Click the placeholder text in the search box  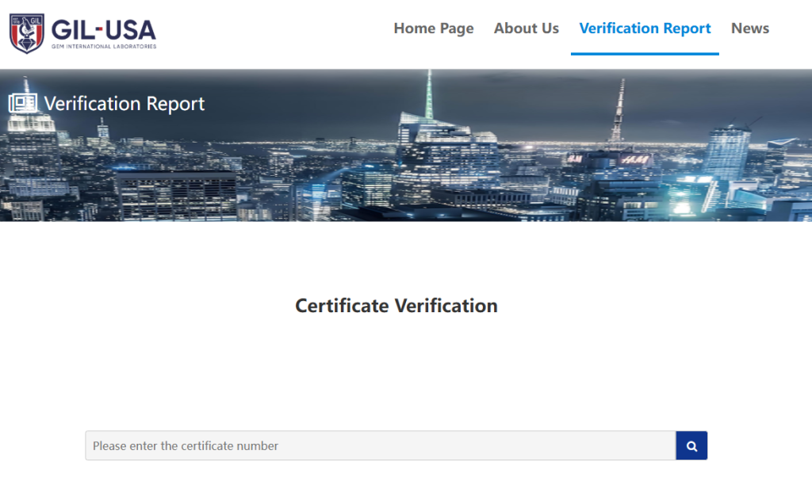coord(186,446)
